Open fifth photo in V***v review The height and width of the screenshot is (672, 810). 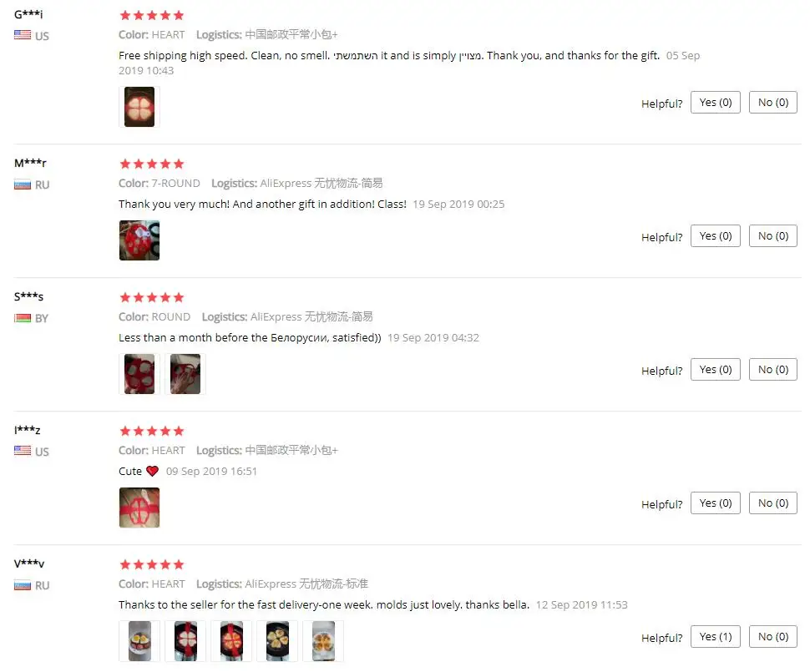[323, 641]
